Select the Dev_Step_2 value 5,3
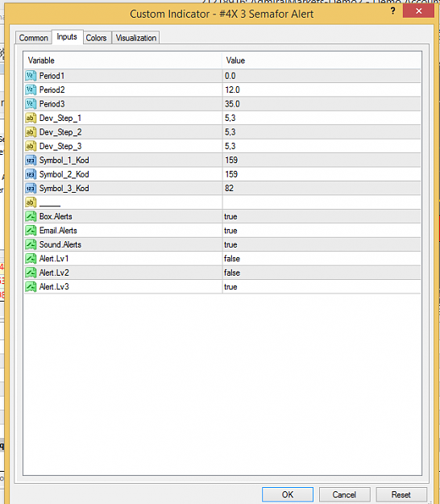The image size is (440, 504). [230, 132]
